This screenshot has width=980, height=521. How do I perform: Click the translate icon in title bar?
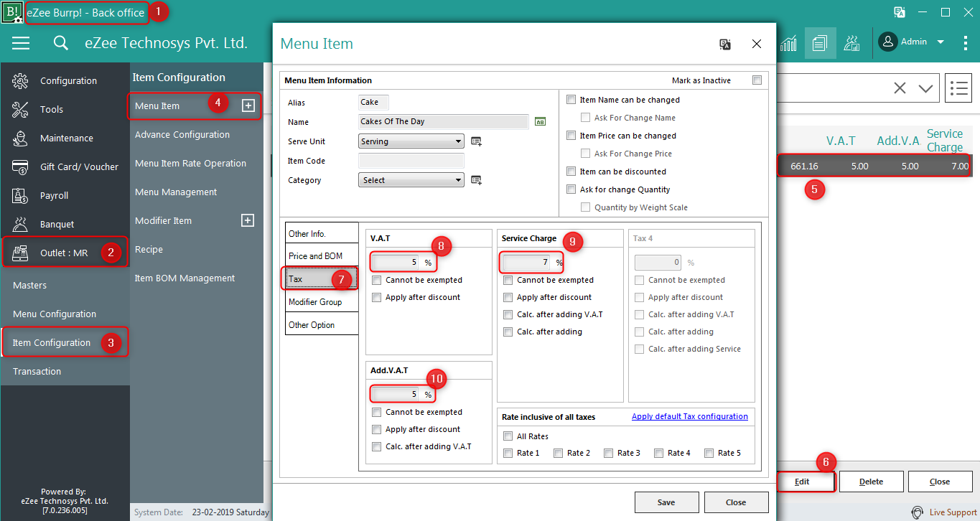[899, 12]
